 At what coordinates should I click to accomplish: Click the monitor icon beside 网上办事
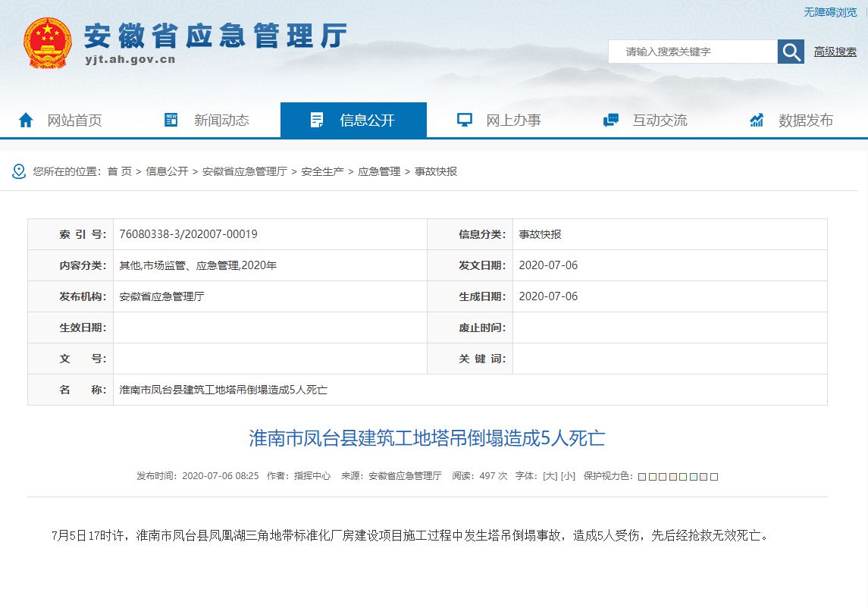click(464, 120)
